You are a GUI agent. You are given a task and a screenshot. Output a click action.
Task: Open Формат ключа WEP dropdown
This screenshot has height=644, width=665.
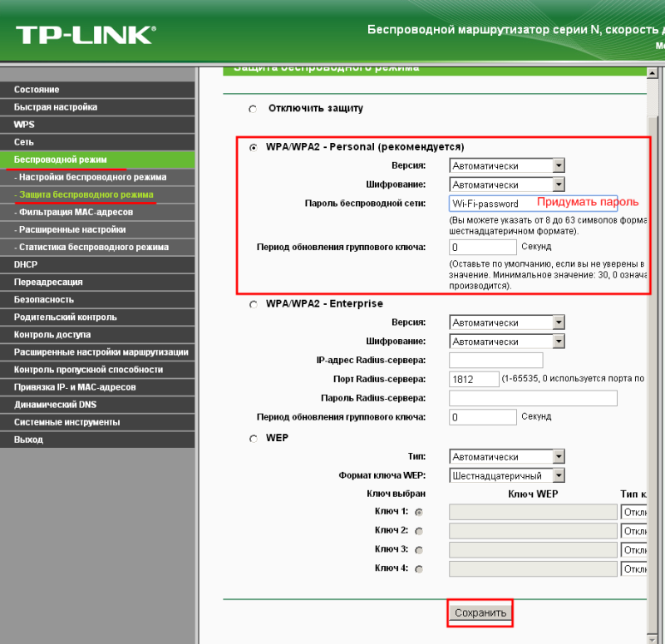pyautogui.click(x=507, y=475)
